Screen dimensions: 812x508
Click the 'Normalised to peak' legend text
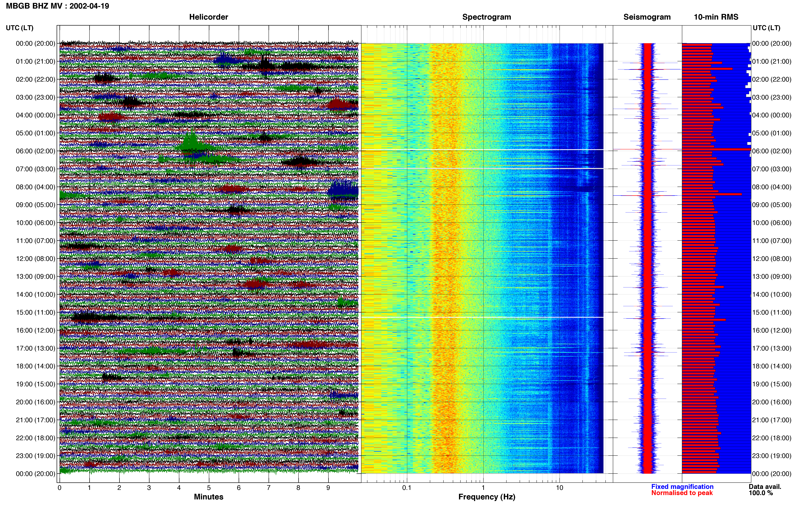pyautogui.click(x=682, y=493)
